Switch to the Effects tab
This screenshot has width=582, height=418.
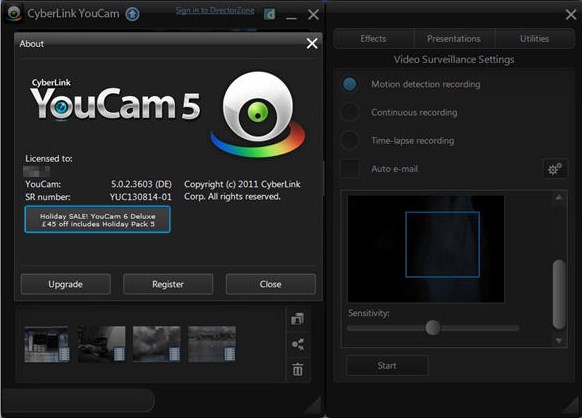[373, 39]
